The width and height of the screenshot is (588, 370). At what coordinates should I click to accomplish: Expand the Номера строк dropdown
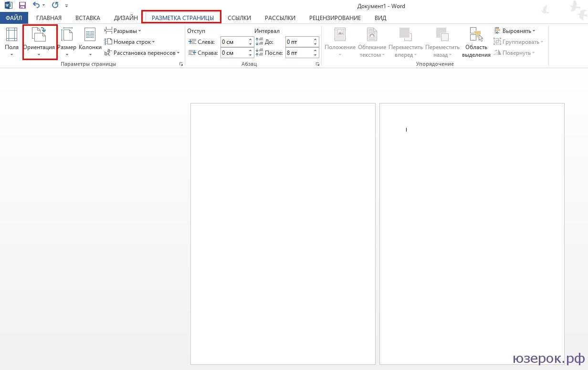click(x=130, y=42)
